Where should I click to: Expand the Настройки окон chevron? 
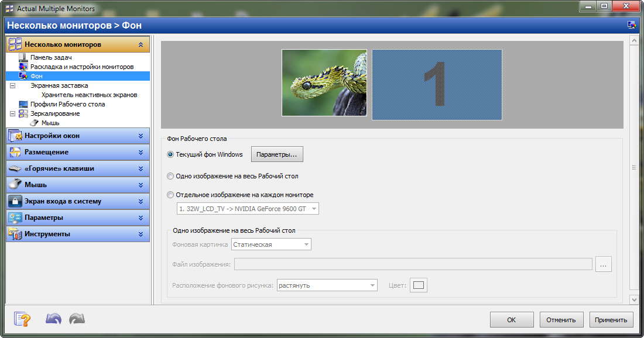coord(141,136)
